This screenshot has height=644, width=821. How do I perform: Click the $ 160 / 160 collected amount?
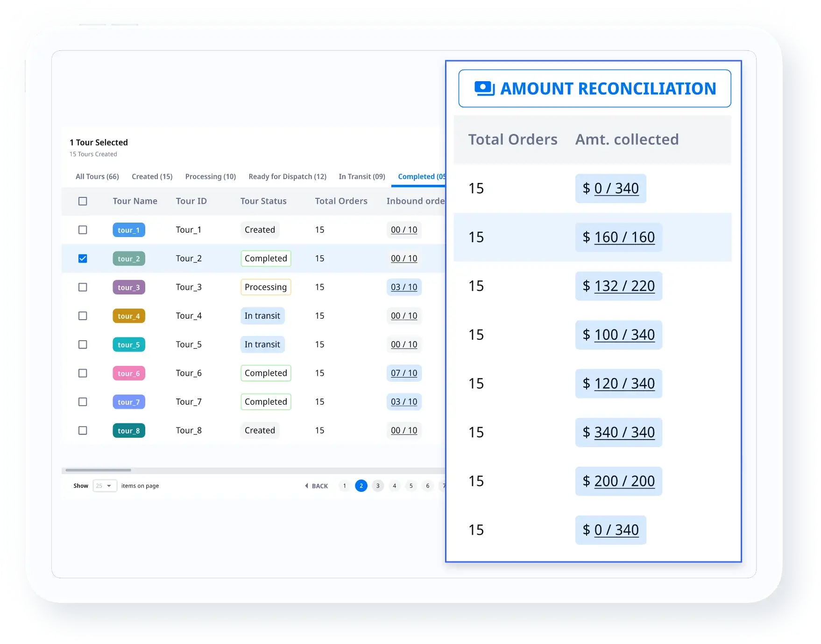tap(624, 237)
